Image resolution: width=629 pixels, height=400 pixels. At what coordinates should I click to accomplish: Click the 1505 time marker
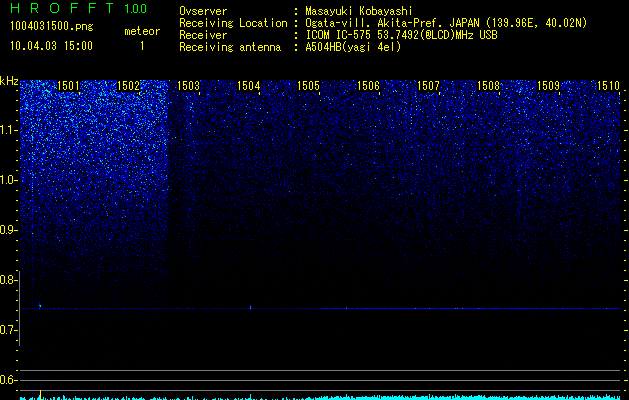coord(308,85)
